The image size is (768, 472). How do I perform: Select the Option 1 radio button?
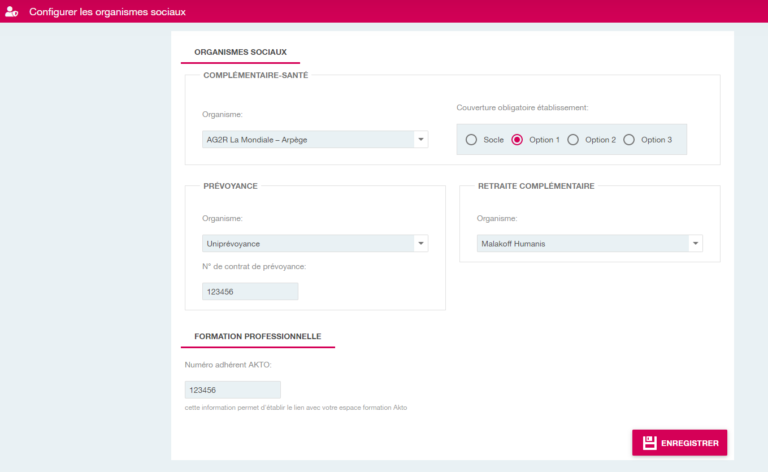[517, 140]
